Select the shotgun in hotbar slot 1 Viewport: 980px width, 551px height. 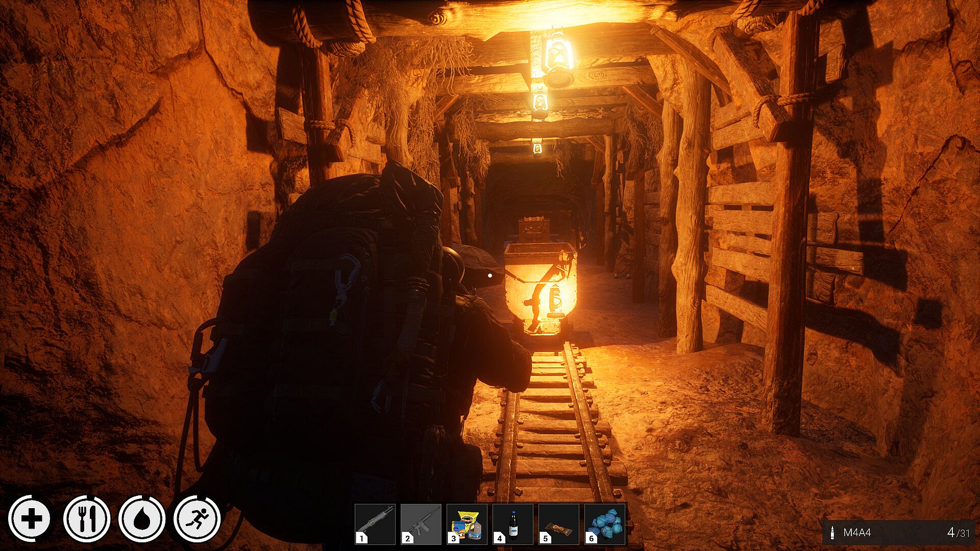point(375,524)
